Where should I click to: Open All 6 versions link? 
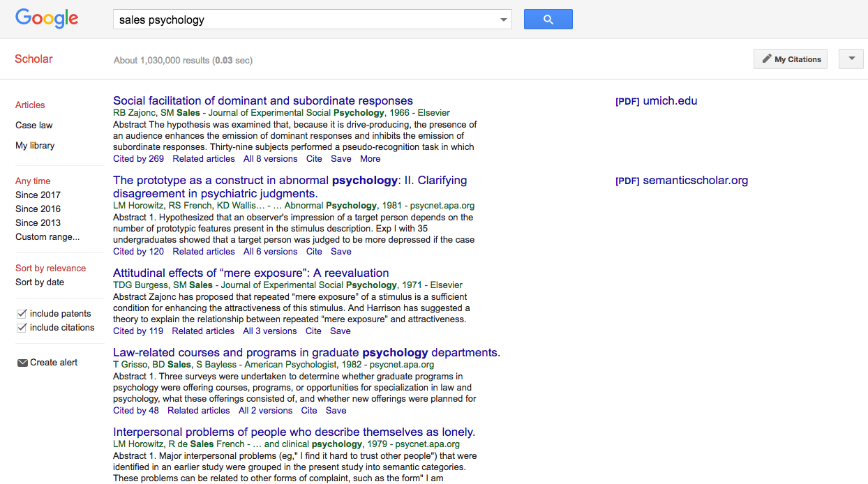click(x=271, y=252)
